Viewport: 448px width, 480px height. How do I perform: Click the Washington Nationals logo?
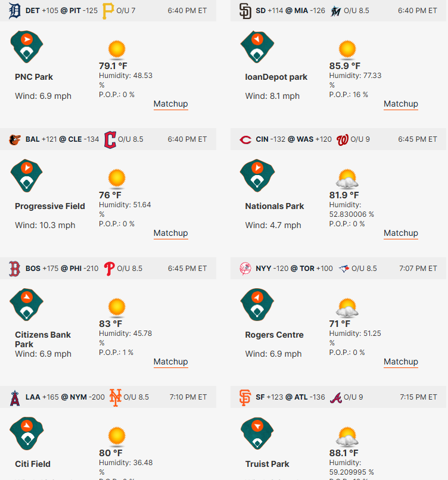pyautogui.click(x=343, y=140)
